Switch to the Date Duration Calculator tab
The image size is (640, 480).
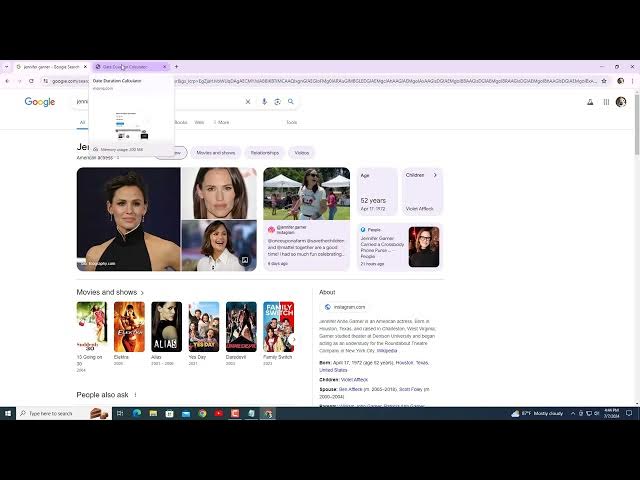coord(131,67)
